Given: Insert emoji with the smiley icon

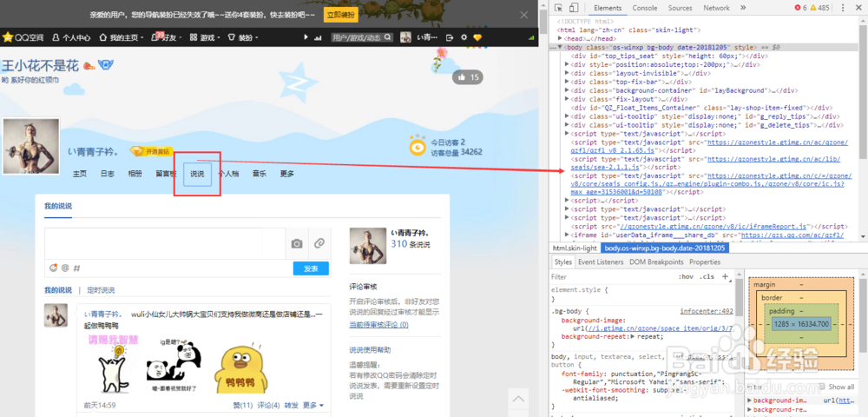Looking at the screenshot, I should 54,268.
